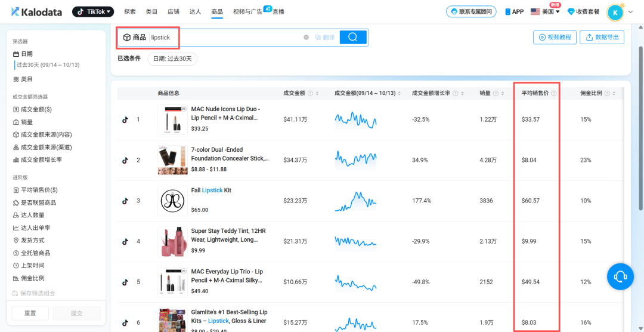Image resolution: width=644 pixels, height=332 pixels.
Task: Open the MAC Nude Icons product thumbnail
Action: [172, 119]
